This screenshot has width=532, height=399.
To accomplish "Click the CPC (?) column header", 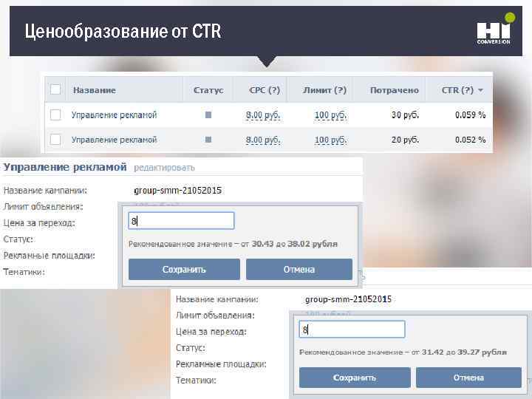I will [265, 90].
